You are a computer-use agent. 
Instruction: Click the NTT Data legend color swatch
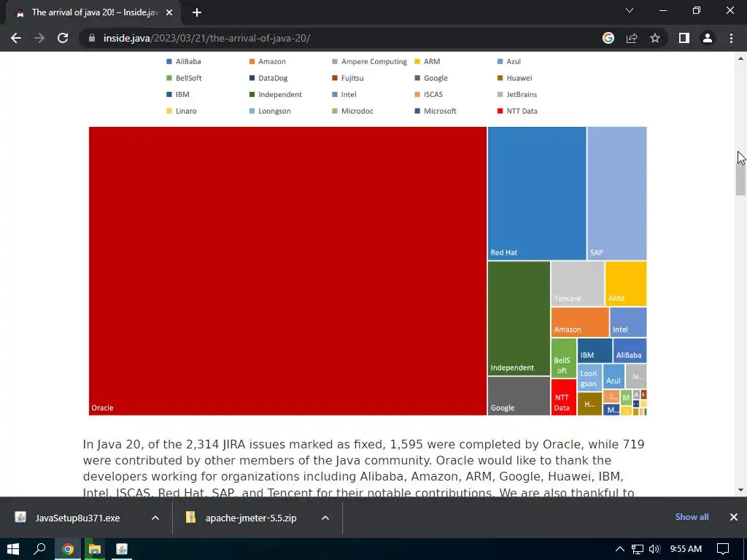point(500,111)
